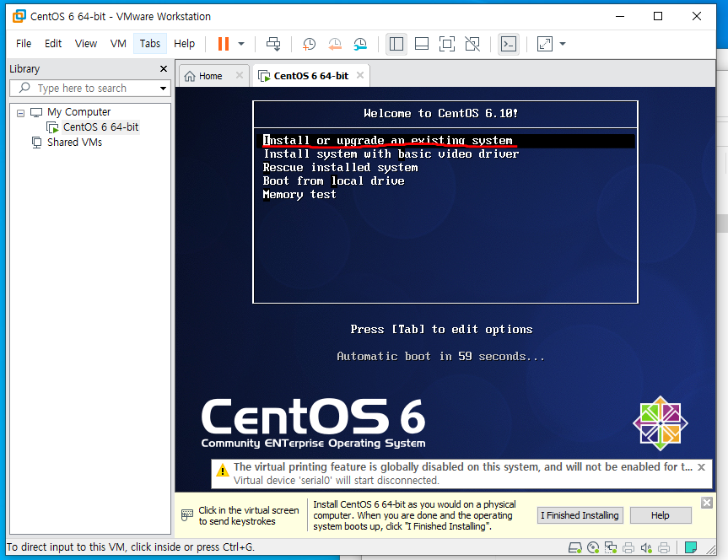Image resolution: width=728 pixels, height=560 pixels.
Task: Click the Home tab house icon
Action: [190, 76]
